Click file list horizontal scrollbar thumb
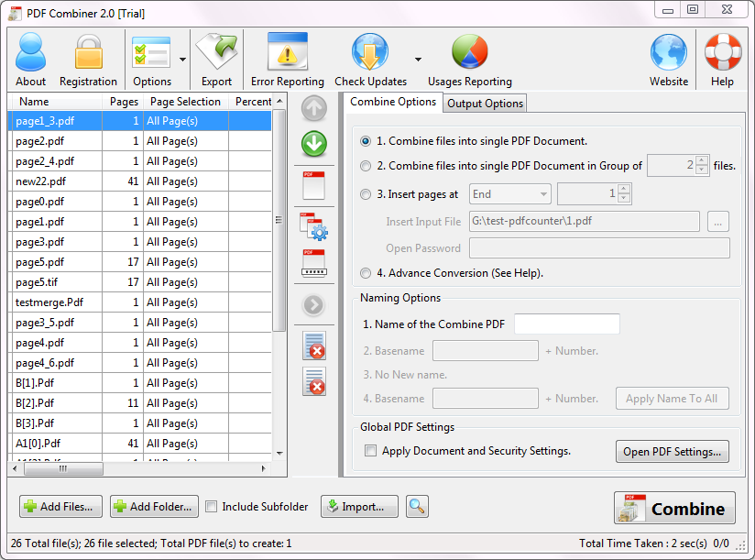Screen dimensions: 755x560 click(63, 468)
